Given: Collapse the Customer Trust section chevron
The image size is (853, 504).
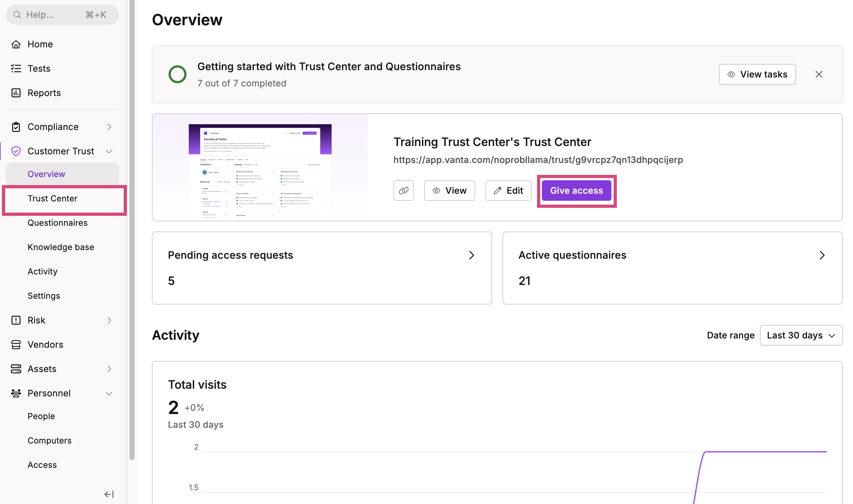Looking at the screenshot, I should [x=109, y=151].
